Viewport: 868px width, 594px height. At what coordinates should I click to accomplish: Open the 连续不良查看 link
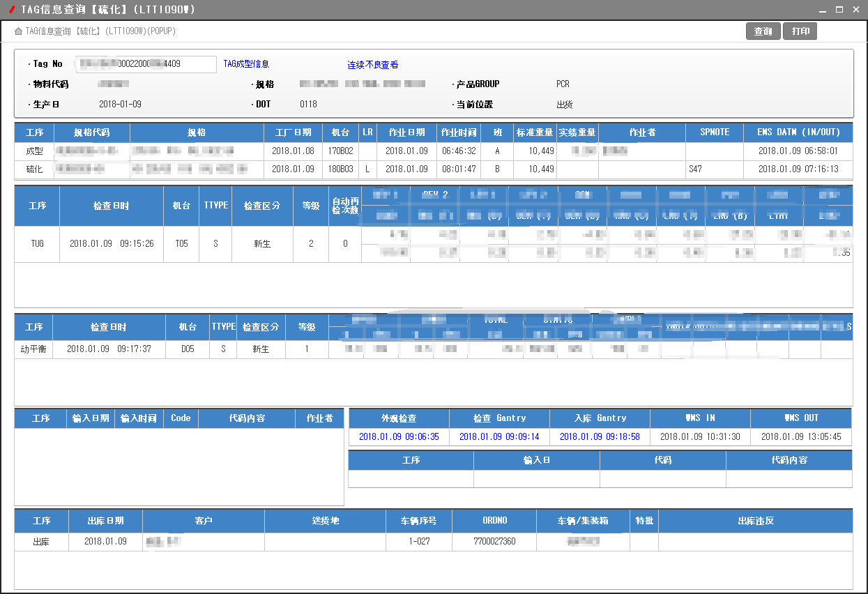[373, 65]
